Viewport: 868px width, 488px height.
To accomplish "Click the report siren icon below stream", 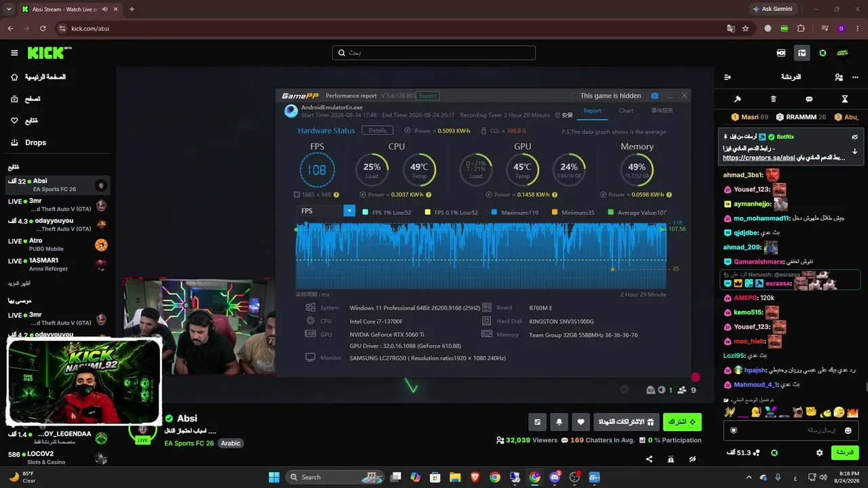I will pos(671,459).
